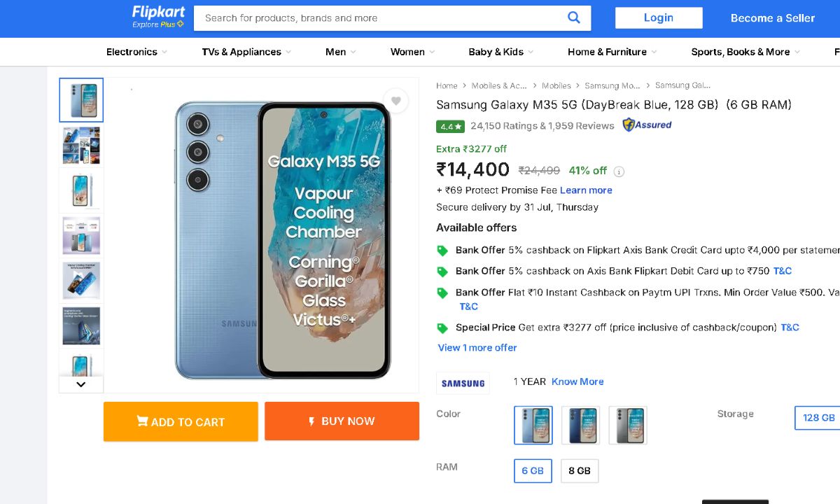Open the Home & Furniture dropdown

[612, 52]
